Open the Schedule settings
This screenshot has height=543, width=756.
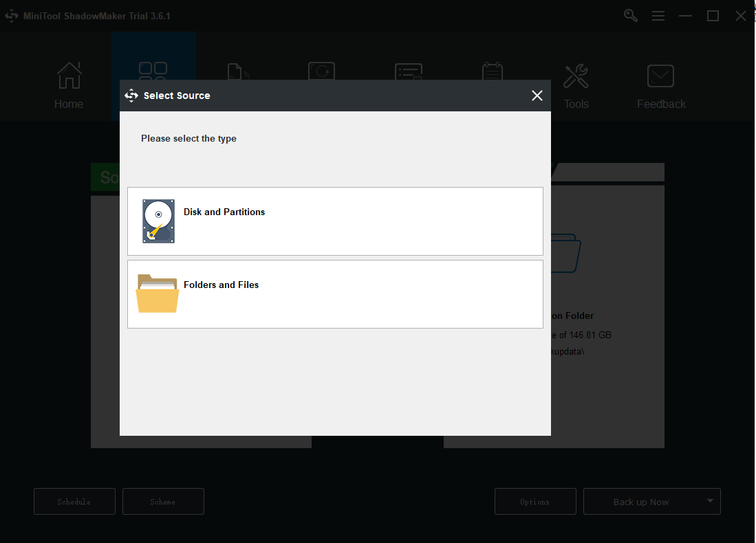tap(74, 501)
